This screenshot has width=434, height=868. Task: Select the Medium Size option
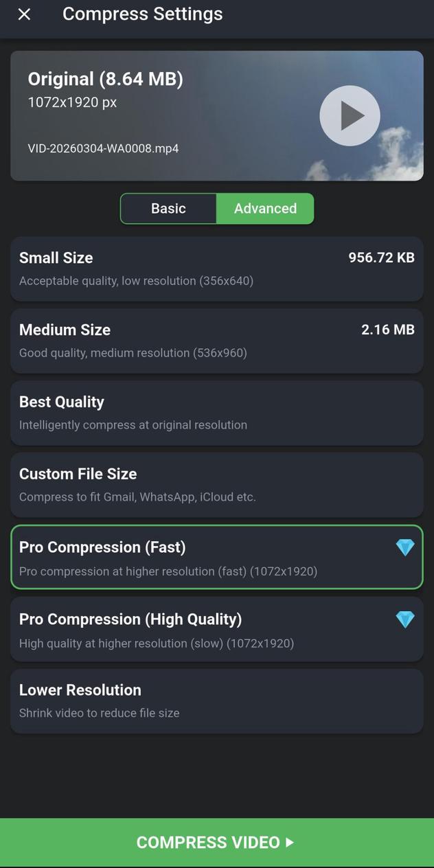point(172,341)
